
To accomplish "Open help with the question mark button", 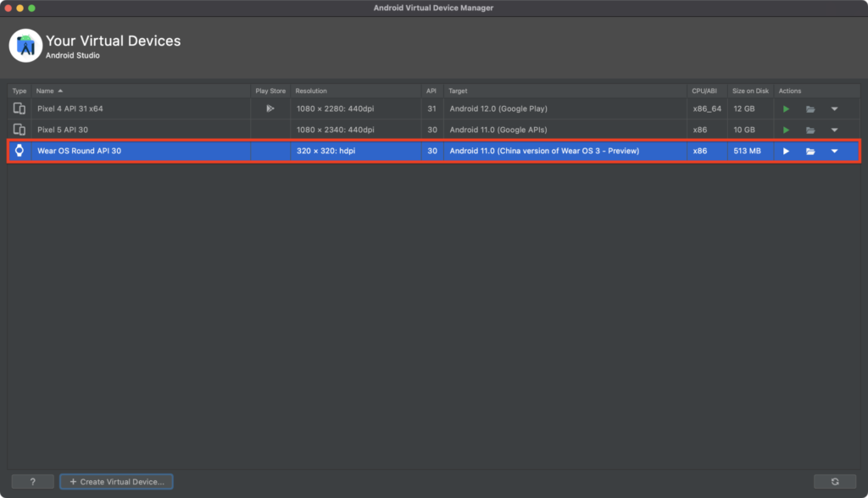I will click(x=33, y=481).
